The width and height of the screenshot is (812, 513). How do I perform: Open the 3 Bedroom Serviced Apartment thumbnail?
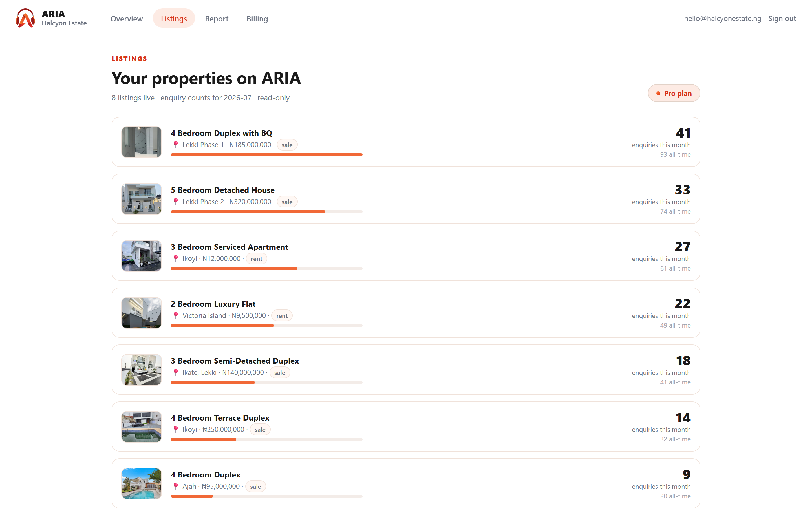pyautogui.click(x=141, y=256)
